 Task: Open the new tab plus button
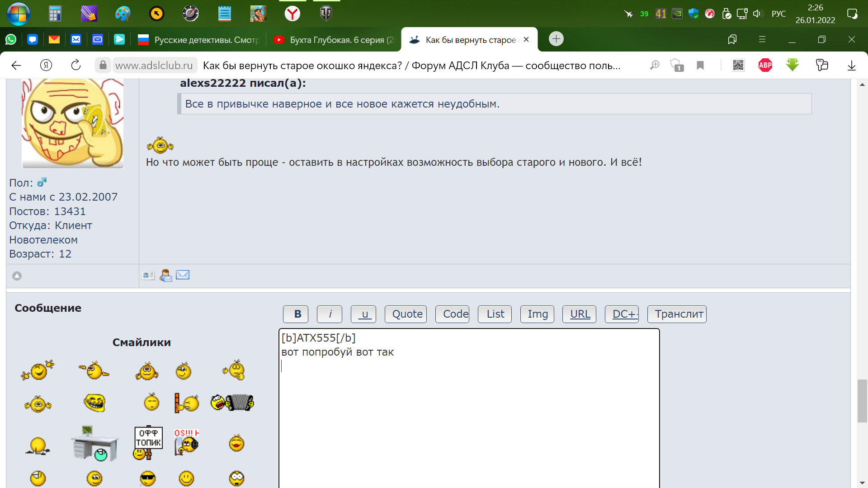click(x=556, y=39)
